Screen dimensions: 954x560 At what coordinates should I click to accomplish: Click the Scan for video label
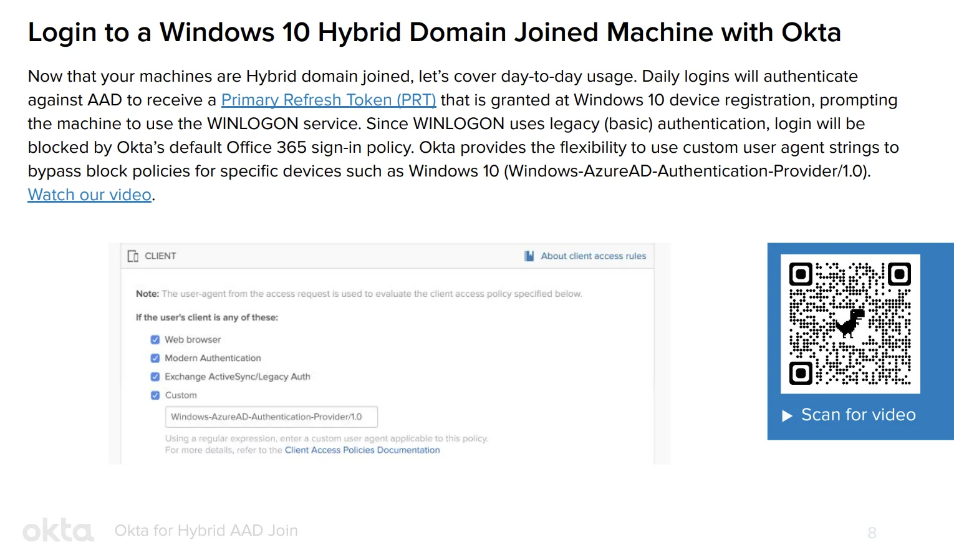[x=859, y=415]
